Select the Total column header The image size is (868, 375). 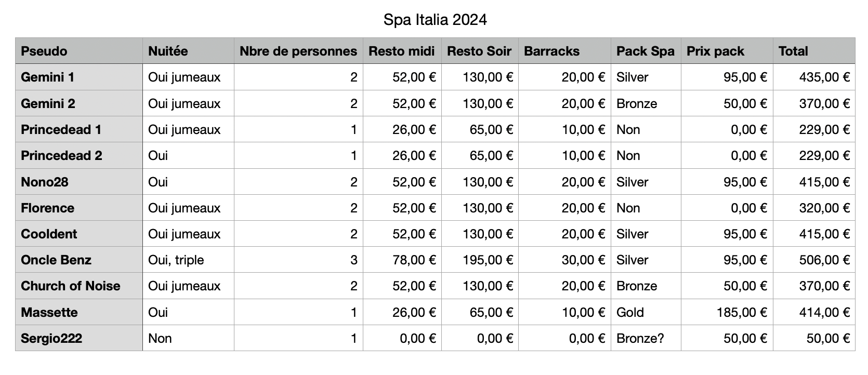793,51
